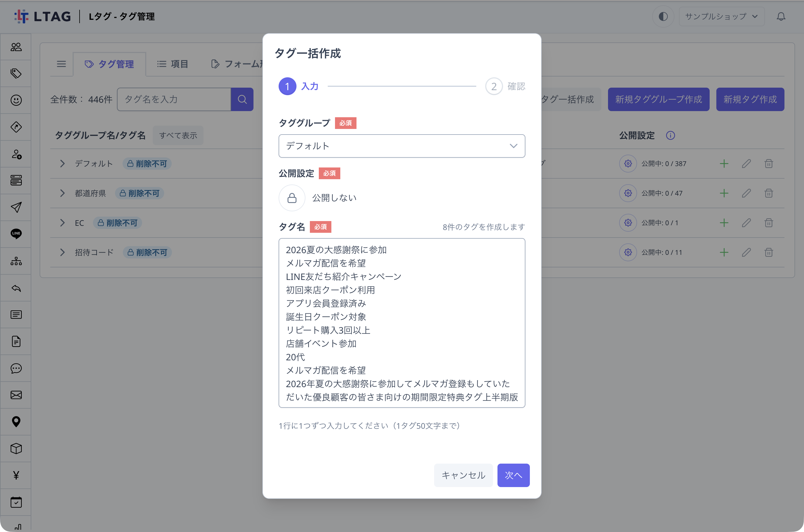Switch to the フォーム tab
This screenshot has height=532, width=804.
pyautogui.click(x=236, y=64)
